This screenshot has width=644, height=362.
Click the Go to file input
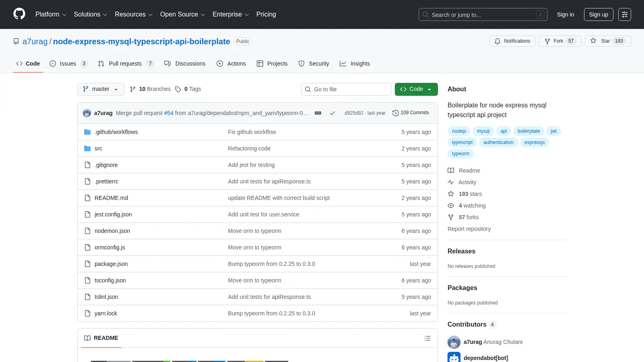pyautogui.click(x=346, y=89)
